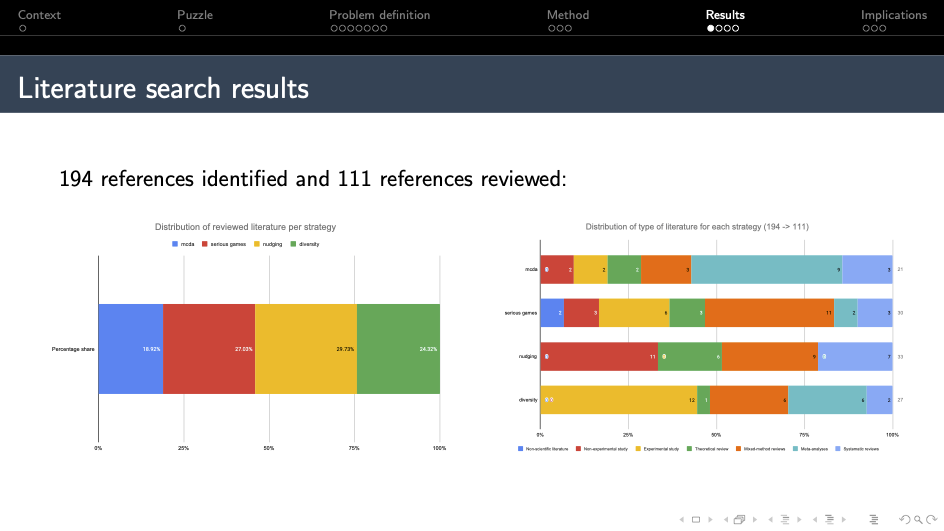Viewport: 944px width, 531px height.
Task: Click the yellow nudging bar at 29.73%
Action: point(306,349)
